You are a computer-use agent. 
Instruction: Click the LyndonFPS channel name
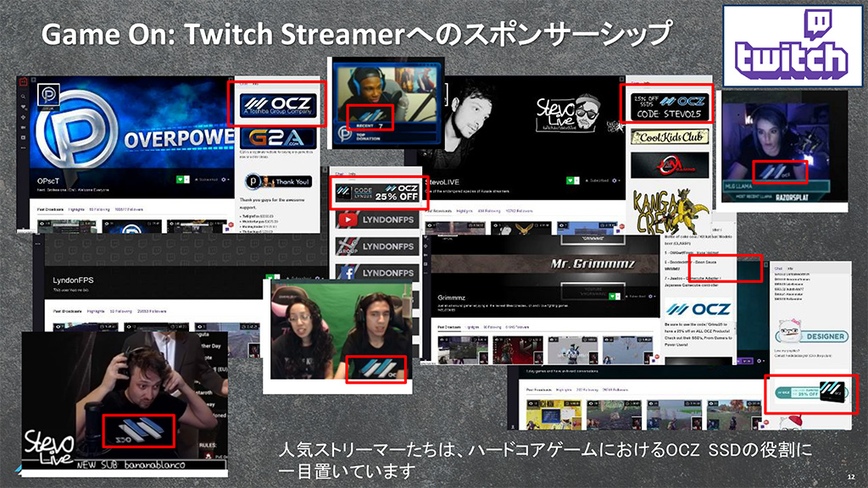point(73,280)
